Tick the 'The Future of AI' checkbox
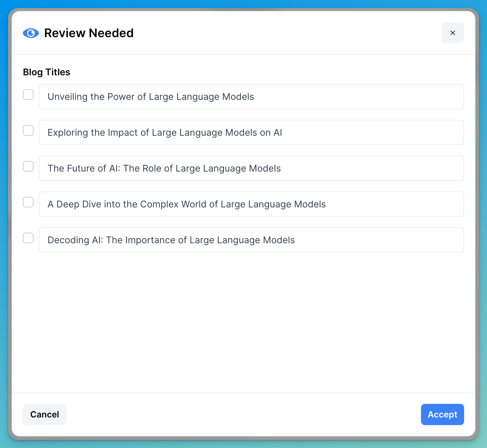Image resolution: width=487 pixels, height=448 pixels. [28, 166]
